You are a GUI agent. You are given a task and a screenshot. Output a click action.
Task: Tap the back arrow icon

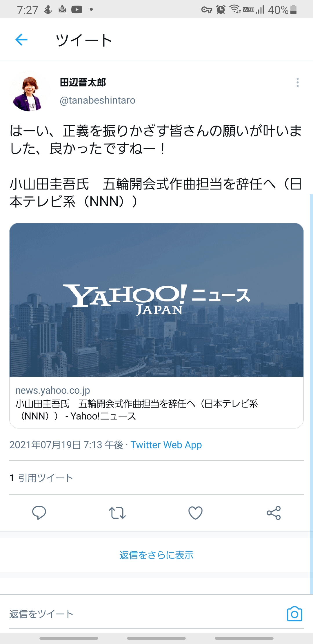[21, 40]
